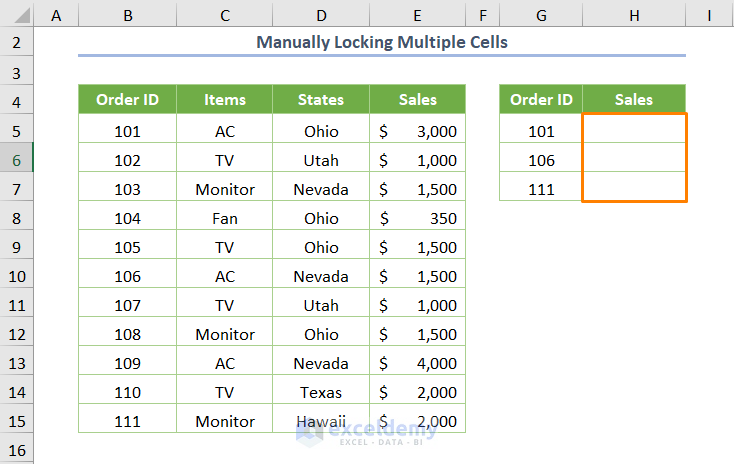
Task: Click the Order ID header in column B
Action: 127,99
